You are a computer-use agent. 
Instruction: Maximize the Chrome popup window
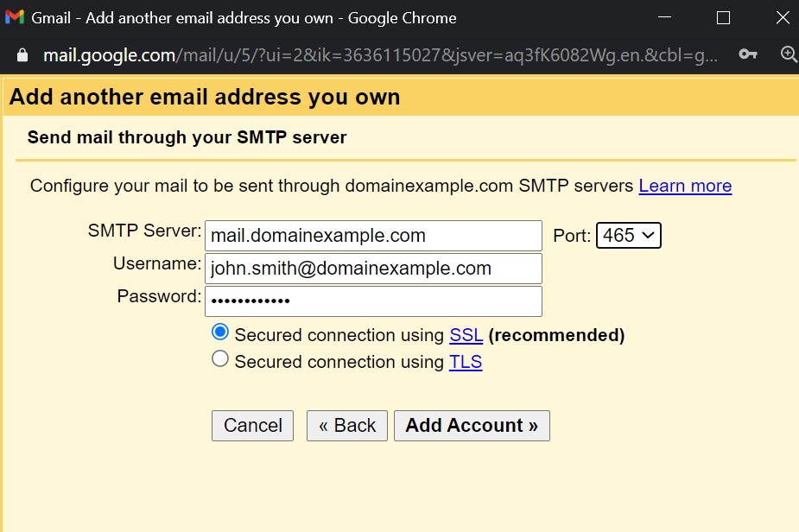click(723, 18)
